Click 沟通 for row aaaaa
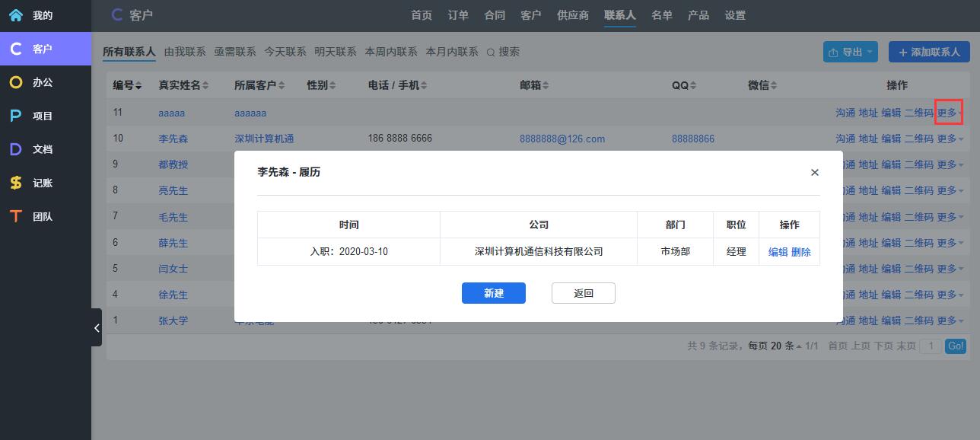Viewport: 980px width, 440px height. point(845,113)
